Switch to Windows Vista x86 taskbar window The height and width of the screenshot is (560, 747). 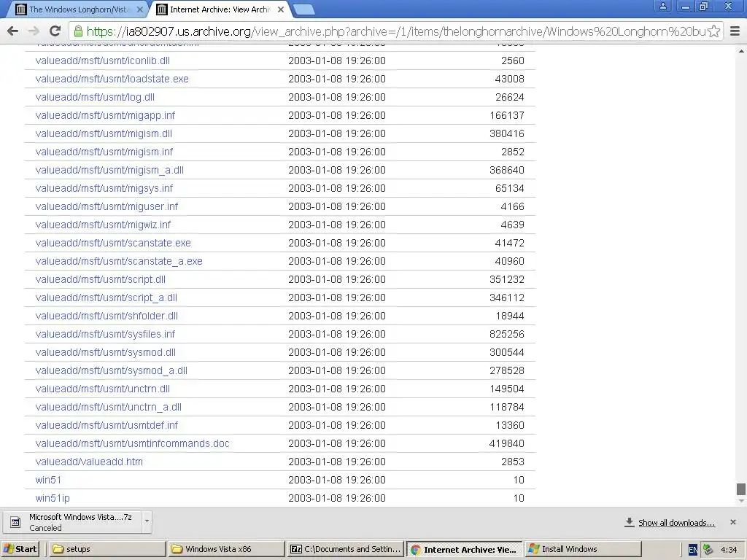[227, 549]
